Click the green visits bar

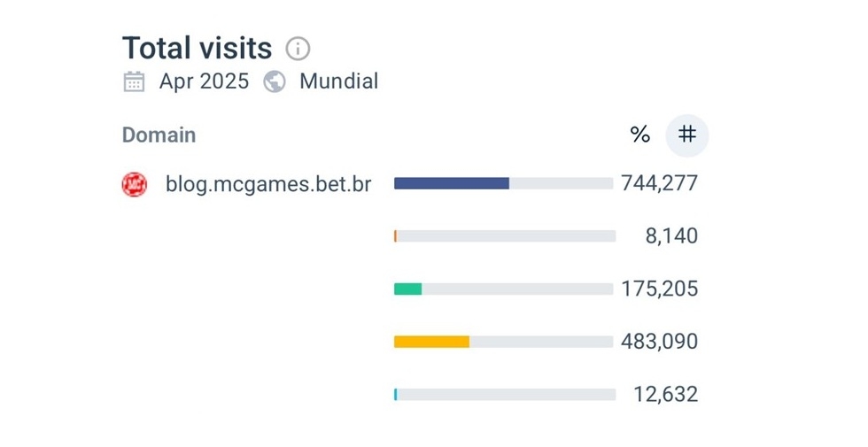408,289
